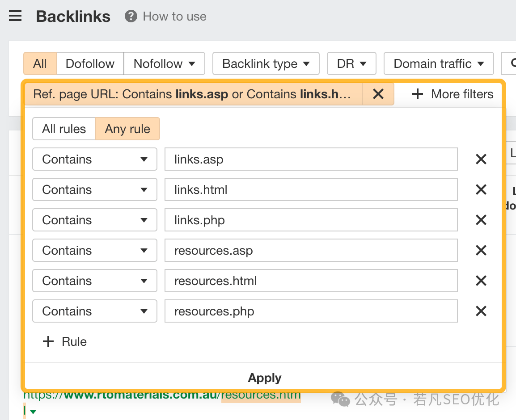Open the How to use link
The image size is (516, 420).
(x=174, y=17)
